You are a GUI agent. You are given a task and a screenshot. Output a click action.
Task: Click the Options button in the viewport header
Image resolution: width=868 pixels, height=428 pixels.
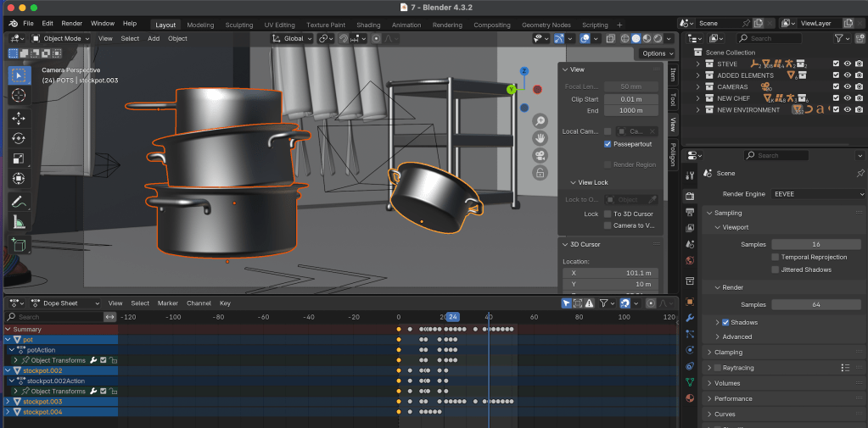pyautogui.click(x=656, y=53)
